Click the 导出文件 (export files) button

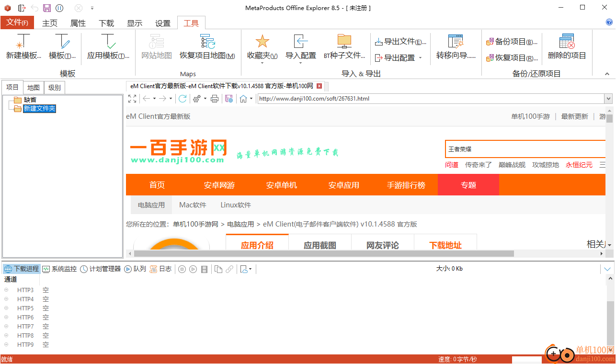400,42
